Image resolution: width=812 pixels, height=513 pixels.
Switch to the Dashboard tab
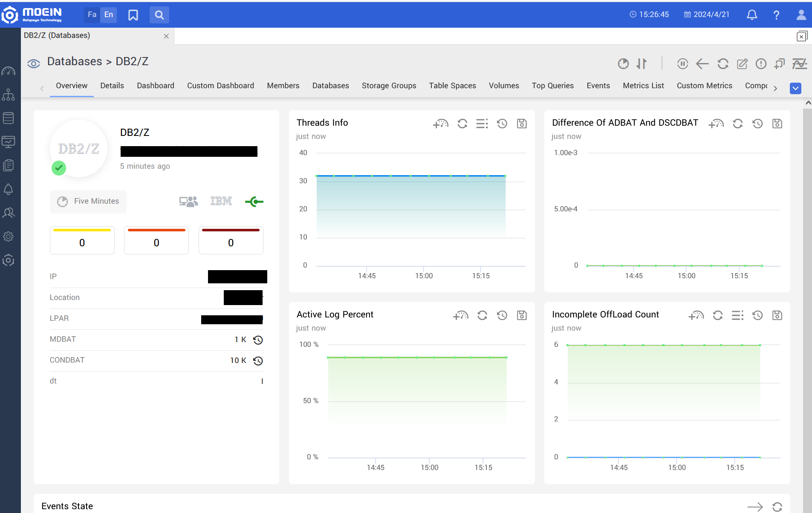tap(156, 86)
